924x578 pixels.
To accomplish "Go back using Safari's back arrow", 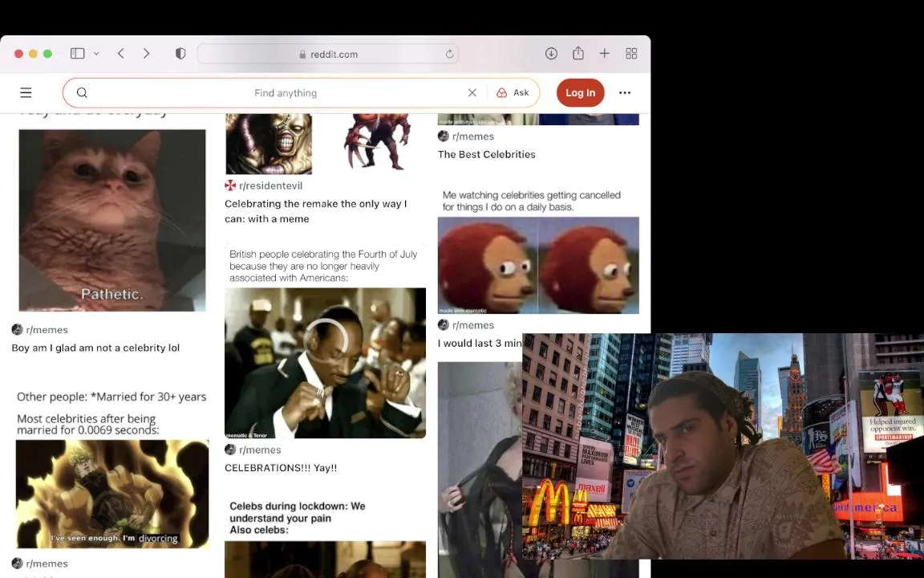I will pos(121,54).
